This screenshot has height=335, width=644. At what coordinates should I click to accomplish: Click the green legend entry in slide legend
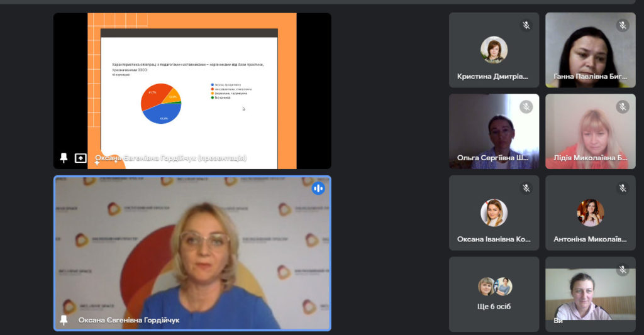point(221,97)
